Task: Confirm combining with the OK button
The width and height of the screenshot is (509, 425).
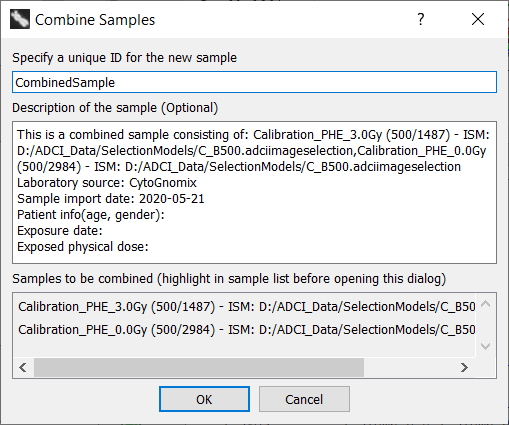Action: pos(204,399)
